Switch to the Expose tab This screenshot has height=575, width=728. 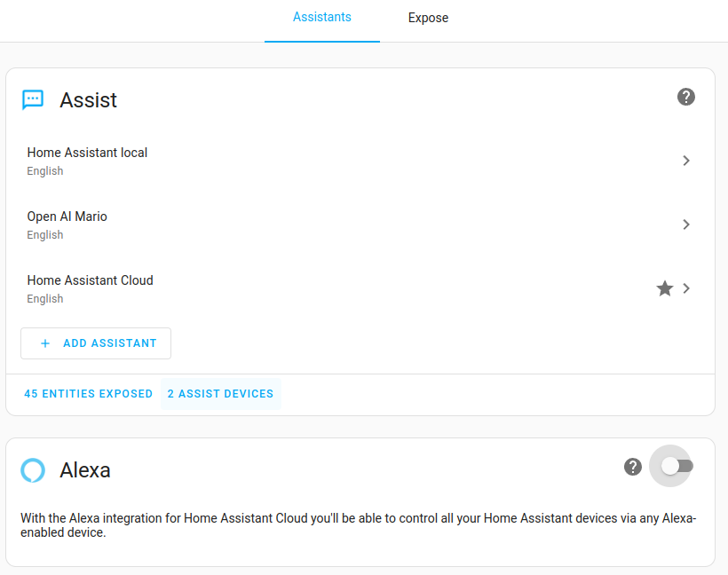[428, 18]
